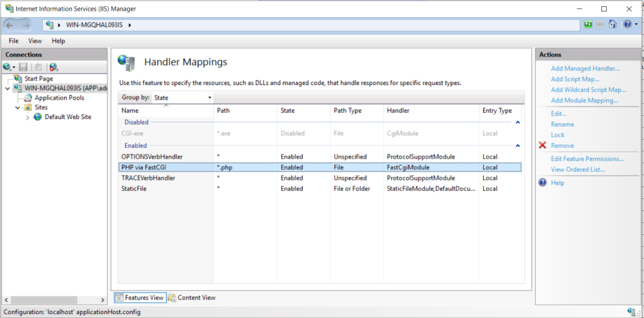Click the Edit action link
The height and width of the screenshot is (318, 644).
[x=558, y=113]
